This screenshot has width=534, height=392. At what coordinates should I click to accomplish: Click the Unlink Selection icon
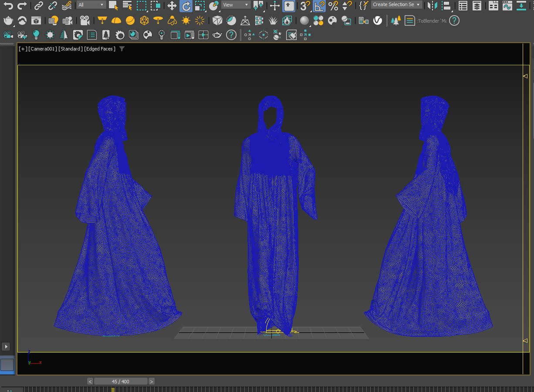[53, 6]
